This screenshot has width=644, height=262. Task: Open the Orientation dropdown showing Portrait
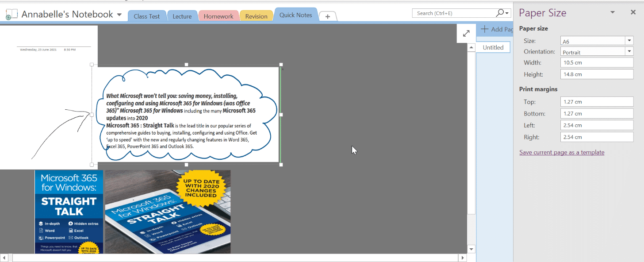pos(629,51)
